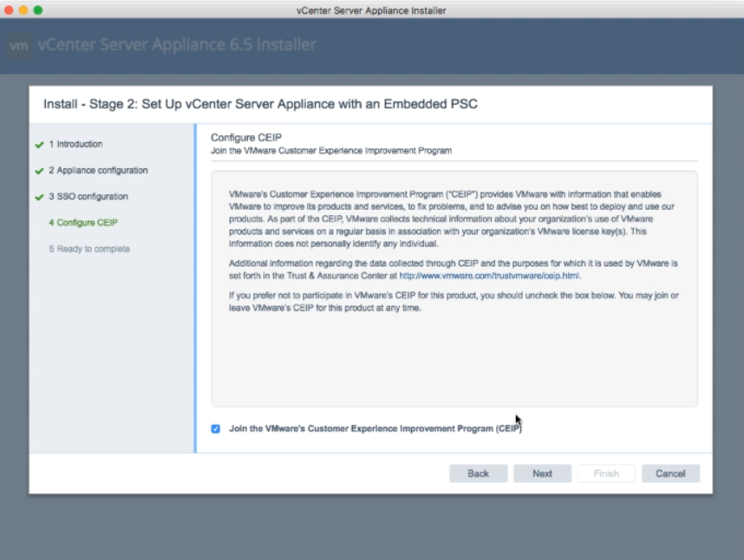Select step 5 Ready to complete
Image resolution: width=744 pixels, height=560 pixels.
[x=89, y=249]
